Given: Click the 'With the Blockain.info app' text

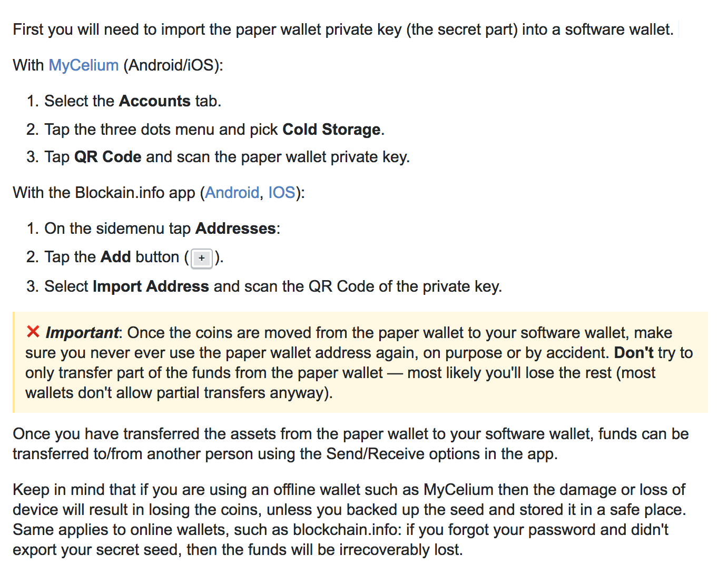Looking at the screenshot, I should (x=104, y=193).
